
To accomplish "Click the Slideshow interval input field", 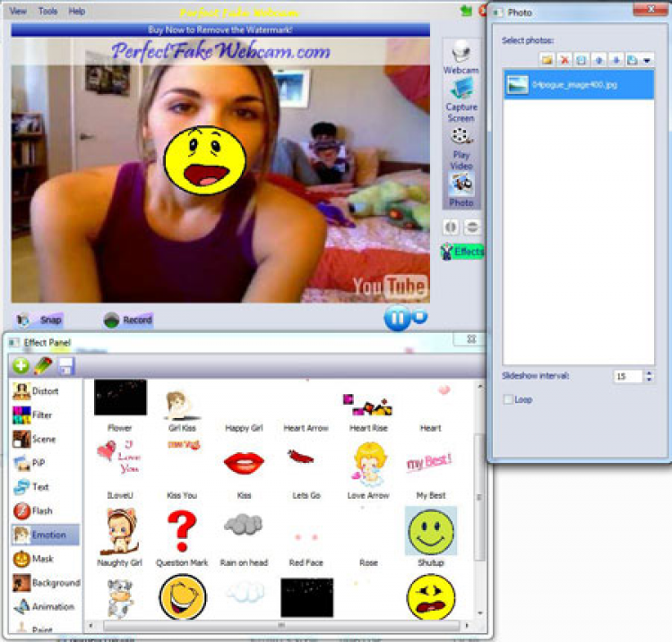I will point(628,376).
